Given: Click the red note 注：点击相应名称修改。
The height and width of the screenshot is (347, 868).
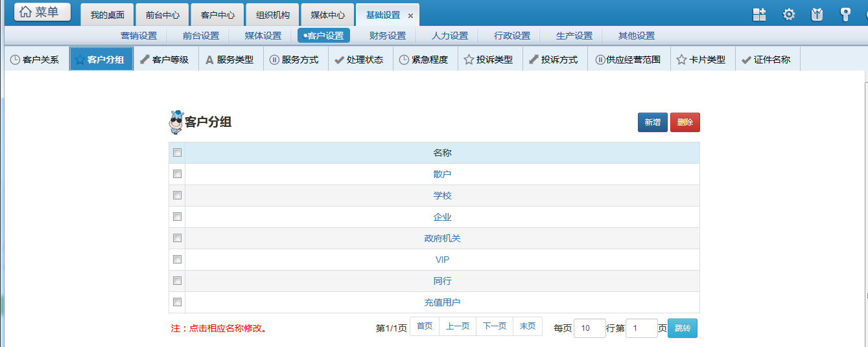Looking at the screenshot, I should click(219, 328).
